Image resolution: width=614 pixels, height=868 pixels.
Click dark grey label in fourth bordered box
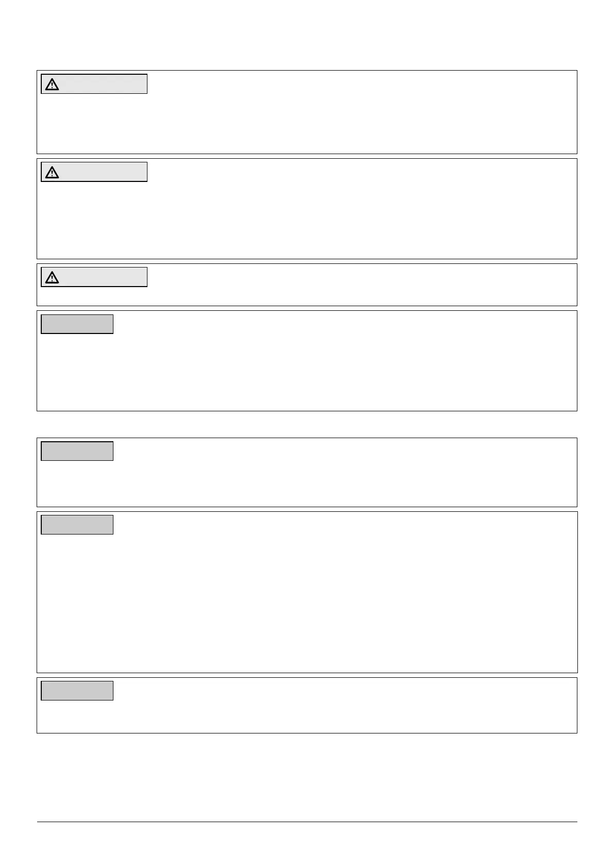point(77,324)
